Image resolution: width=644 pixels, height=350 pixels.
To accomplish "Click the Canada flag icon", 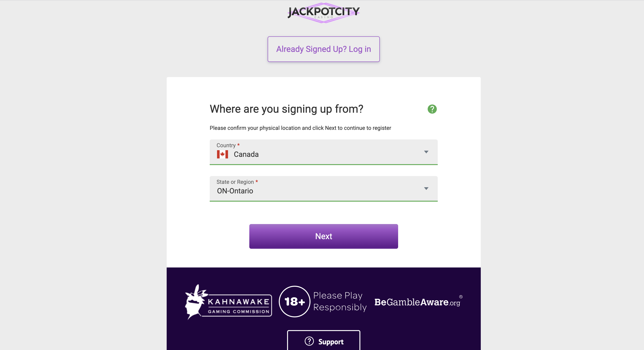I will pos(222,154).
